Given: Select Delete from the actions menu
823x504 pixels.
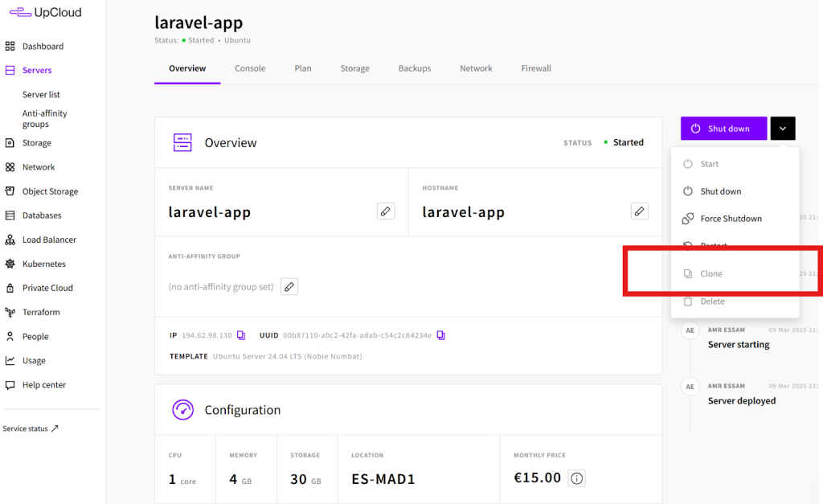Looking at the screenshot, I should click(x=712, y=301).
